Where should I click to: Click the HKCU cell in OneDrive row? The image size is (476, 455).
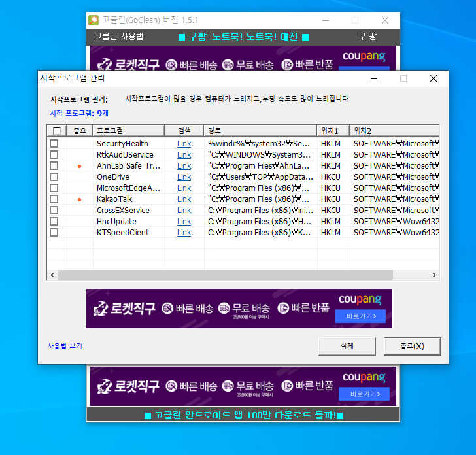pyautogui.click(x=331, y=177)
